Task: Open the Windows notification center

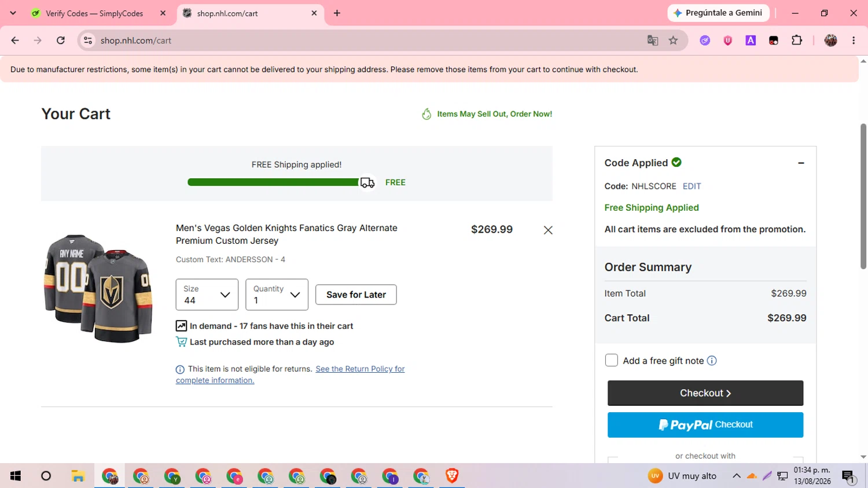Action: 848,476
